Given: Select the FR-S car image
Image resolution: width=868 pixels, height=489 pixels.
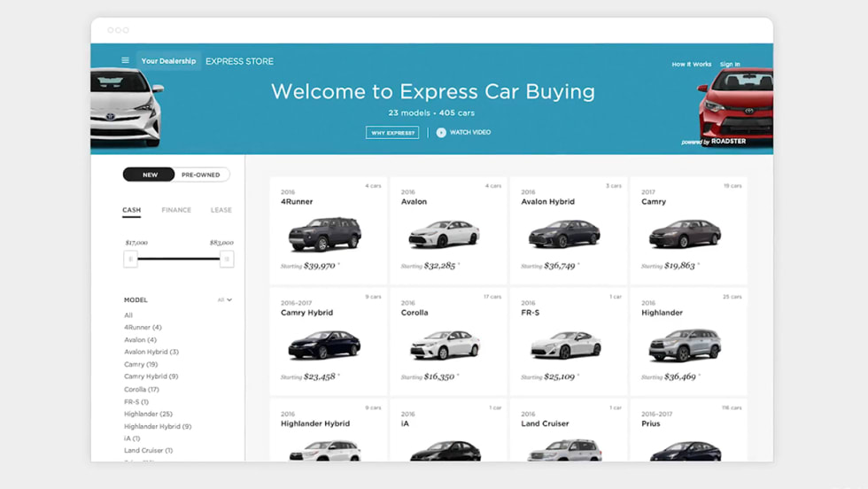Looking at the screenshot, I should coord(565,345).
